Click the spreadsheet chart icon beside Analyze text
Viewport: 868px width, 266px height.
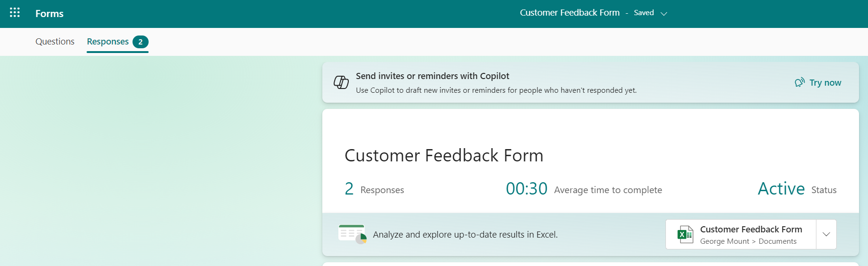(x=352, y=234)
